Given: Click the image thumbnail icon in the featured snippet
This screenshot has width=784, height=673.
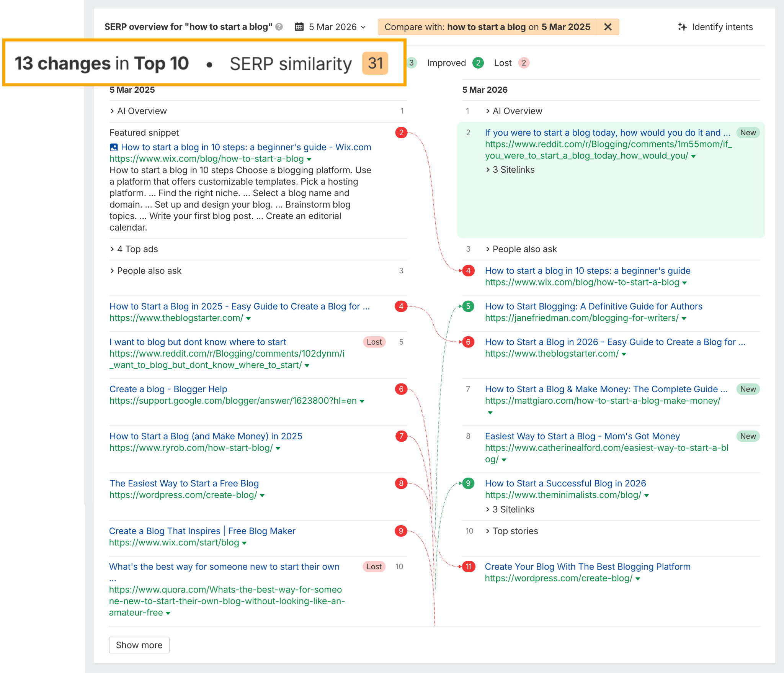Looking at the screenshot, I should click(114, 147).
